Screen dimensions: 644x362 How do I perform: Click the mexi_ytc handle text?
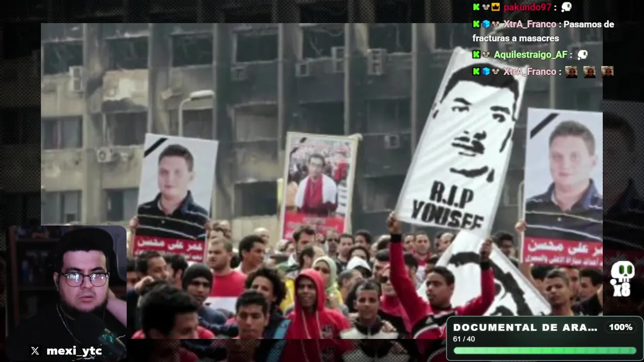click(x=74, y=351)
